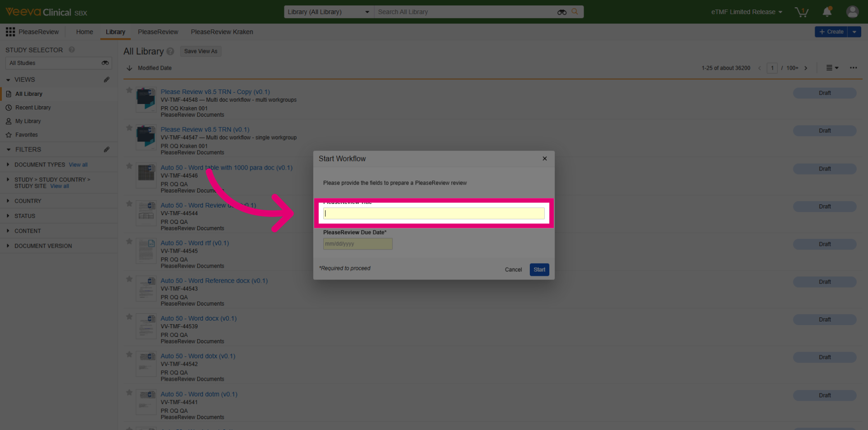
Task: Favorite Auto 50 - Word rtf document
Action: pyautogui.click(x=129, y=241)
